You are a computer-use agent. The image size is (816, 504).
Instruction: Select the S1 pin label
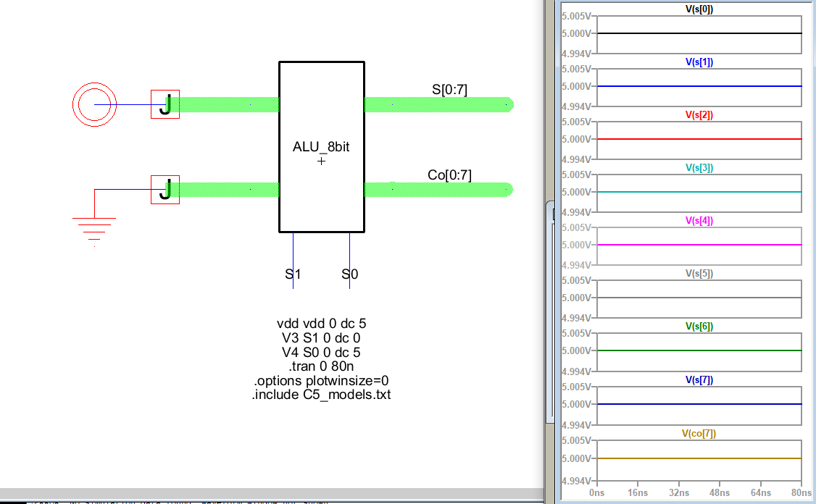[293, 274]
